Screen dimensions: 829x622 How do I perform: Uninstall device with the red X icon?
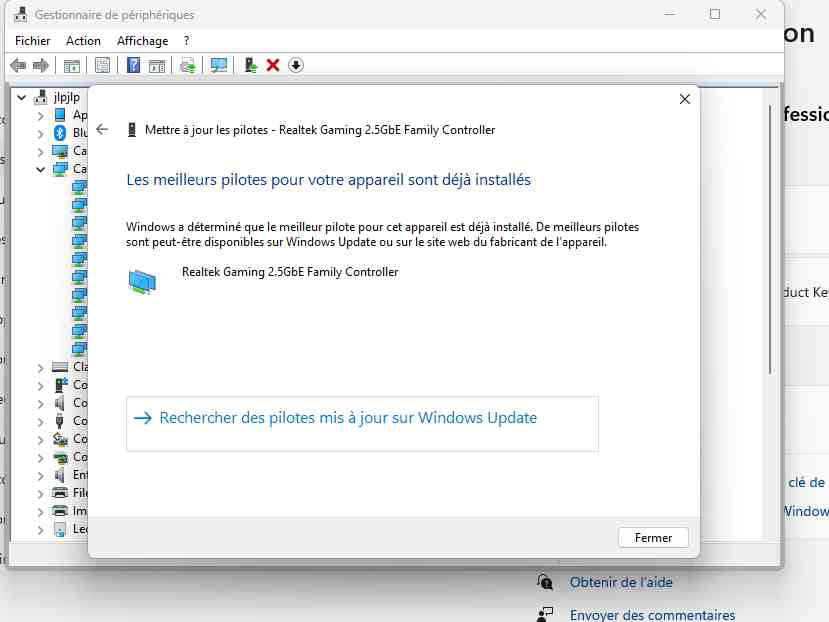pyautogui.click(x=273, y=66)
